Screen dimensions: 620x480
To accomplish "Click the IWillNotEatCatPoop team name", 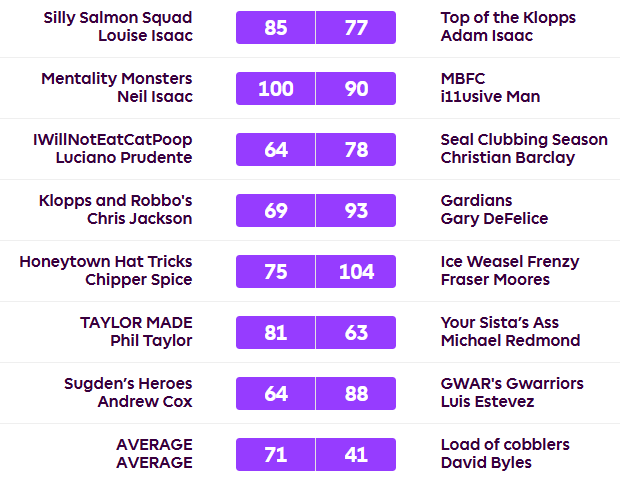I will click(112, 140).
